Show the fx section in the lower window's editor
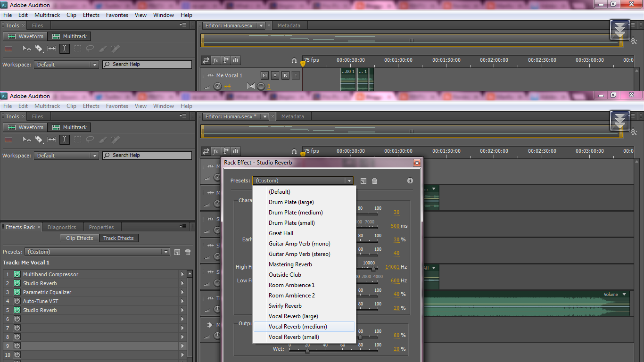644x362 pixels. 216,151
